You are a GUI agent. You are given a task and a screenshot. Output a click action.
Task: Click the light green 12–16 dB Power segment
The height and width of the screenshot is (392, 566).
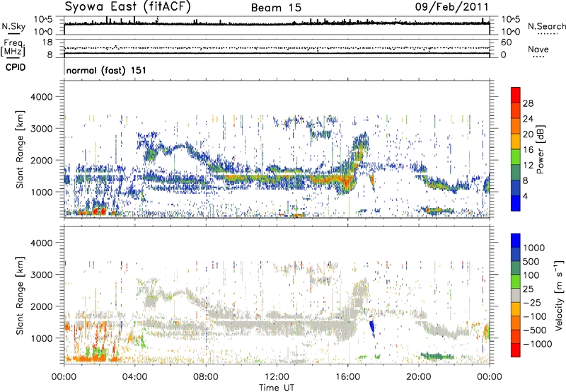516,156
